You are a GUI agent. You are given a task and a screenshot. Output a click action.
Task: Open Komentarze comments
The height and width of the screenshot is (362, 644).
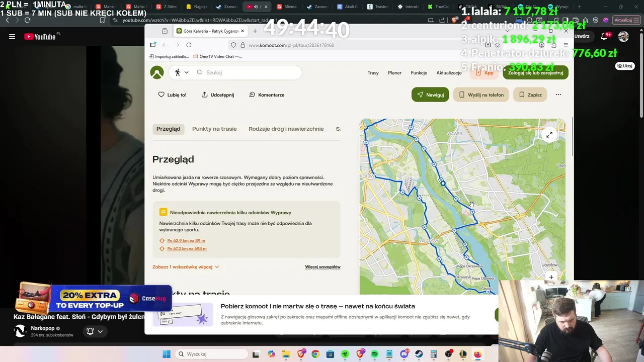(267, 95)
